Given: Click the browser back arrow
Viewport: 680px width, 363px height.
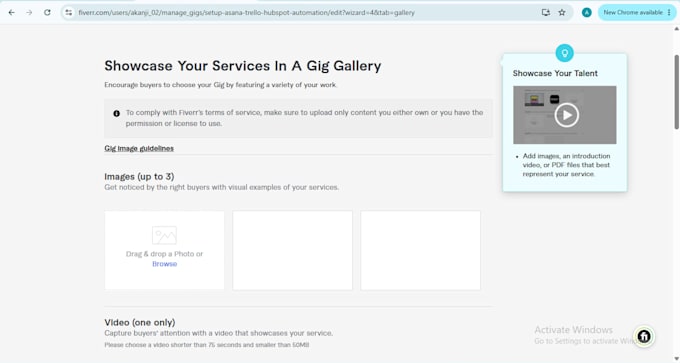Looking at the screenshot, I should [x=12, y=13].
